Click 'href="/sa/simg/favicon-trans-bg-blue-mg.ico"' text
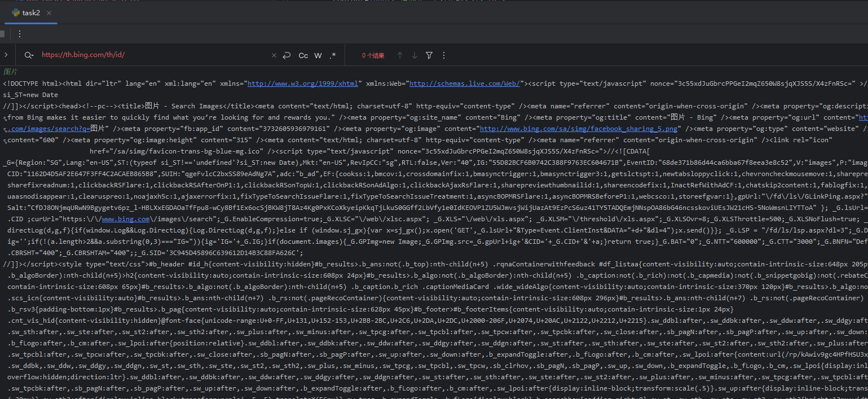This screenshot has height=399, width=868. [x=177, y=151]
